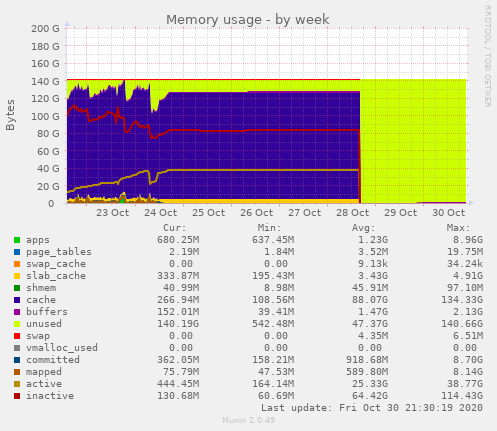Click the Cur column header
The width and height of the screenshot is (497, 431).
(175, 228)
